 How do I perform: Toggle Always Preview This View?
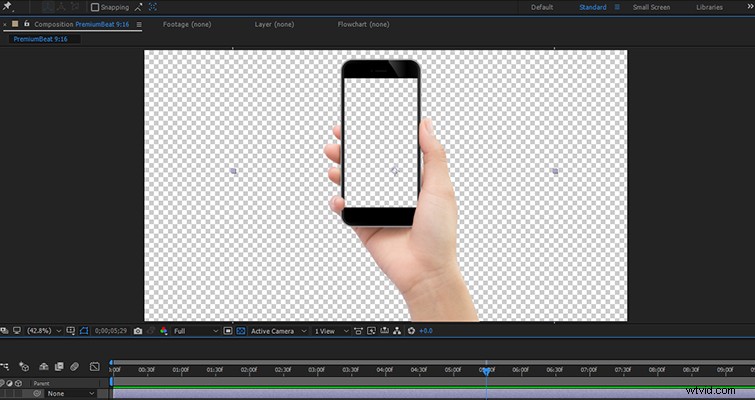4,331
